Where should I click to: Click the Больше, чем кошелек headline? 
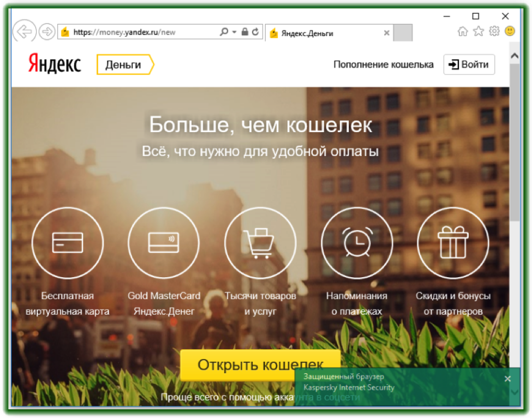(x=260, y=125)
